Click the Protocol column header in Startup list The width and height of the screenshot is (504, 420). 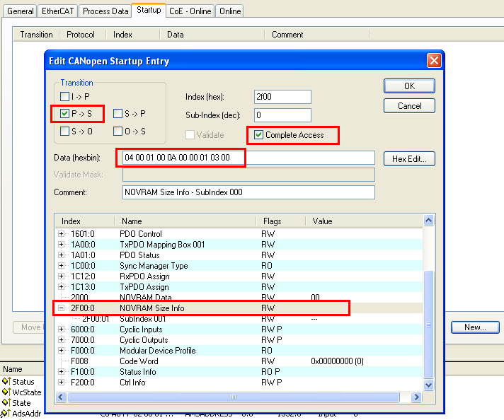(83, 35)
